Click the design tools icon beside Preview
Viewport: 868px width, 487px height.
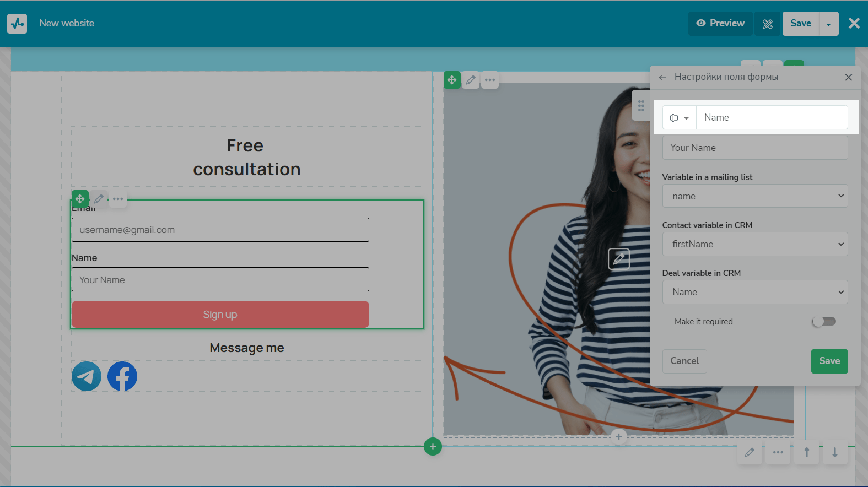coord(768,24)
